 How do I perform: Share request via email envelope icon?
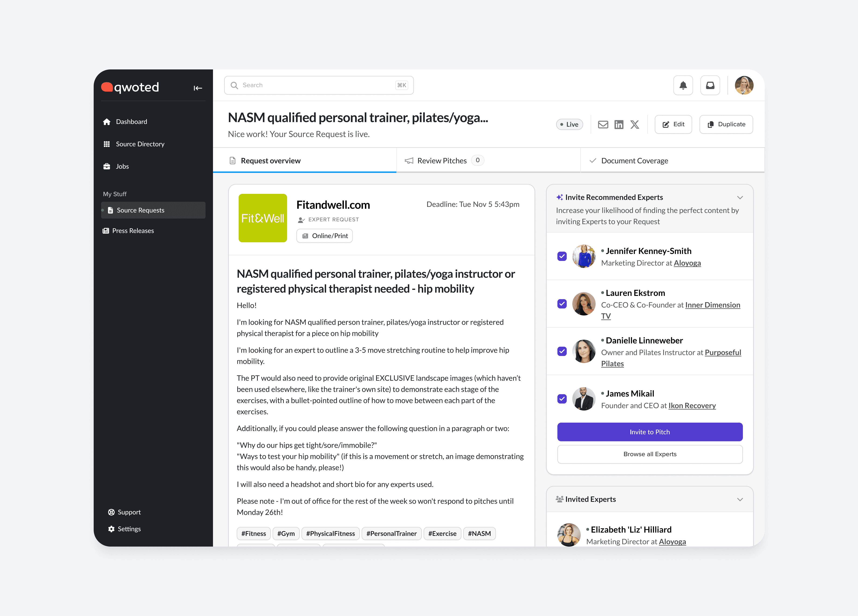click(x=603, y=124)
